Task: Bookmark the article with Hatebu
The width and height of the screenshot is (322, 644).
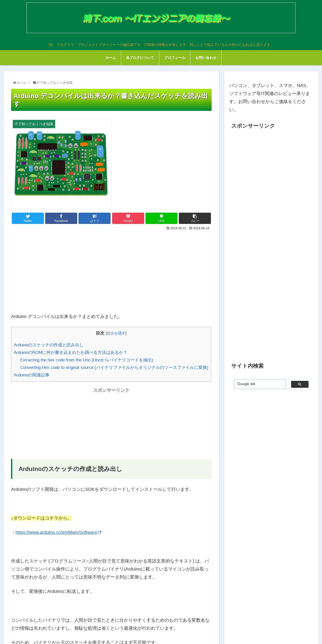Action: point(95,218)
